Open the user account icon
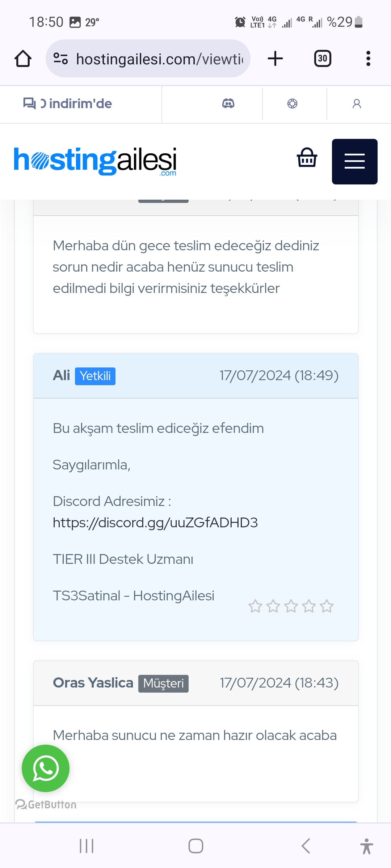The width and height of the screenshot is (391, 868). tap(357, 104)
